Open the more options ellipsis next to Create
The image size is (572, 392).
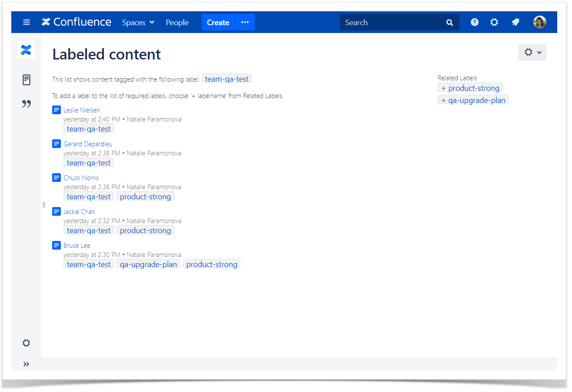click(x=244, y=22)
